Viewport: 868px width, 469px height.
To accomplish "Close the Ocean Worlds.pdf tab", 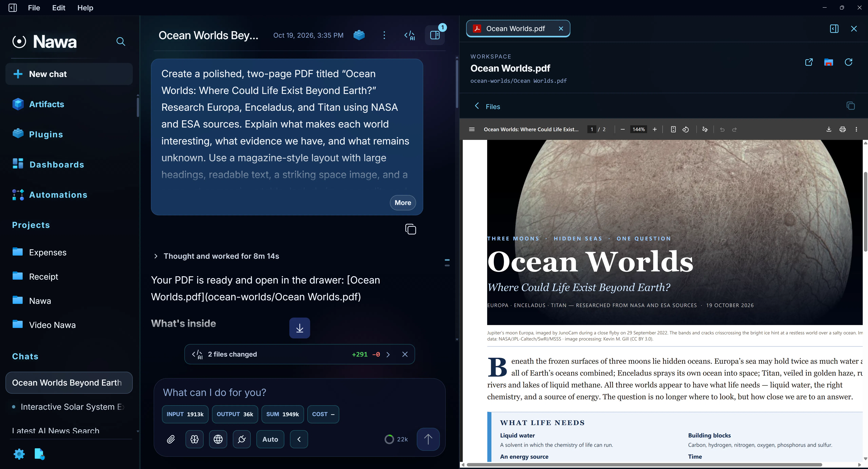I will 561,29.
